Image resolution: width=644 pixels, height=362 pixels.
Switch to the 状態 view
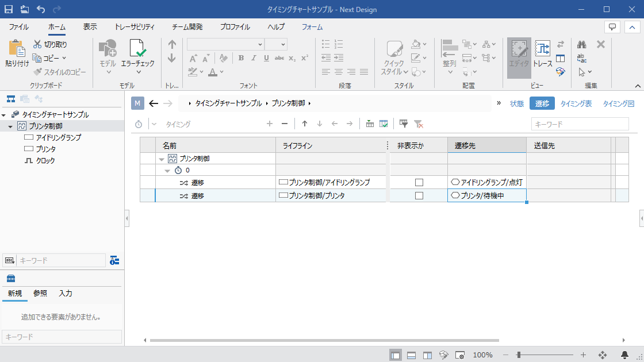517,104
